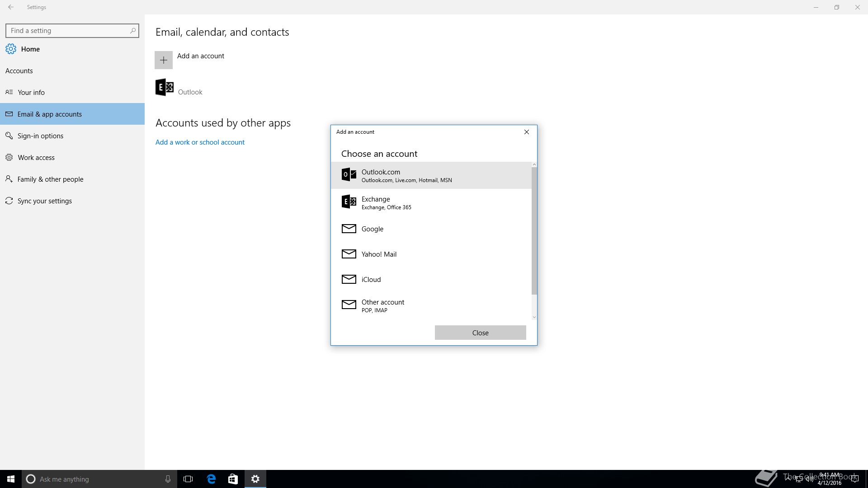Screen dimensions: 868x488
Task: Click the Sign-in options key icon
Action: tap(9, 136)
